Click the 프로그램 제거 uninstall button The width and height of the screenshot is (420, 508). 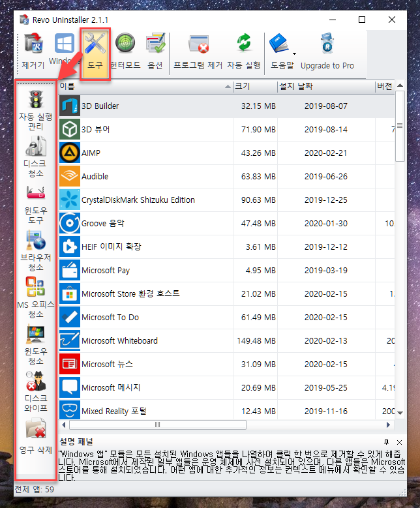(x=198, y=52)
